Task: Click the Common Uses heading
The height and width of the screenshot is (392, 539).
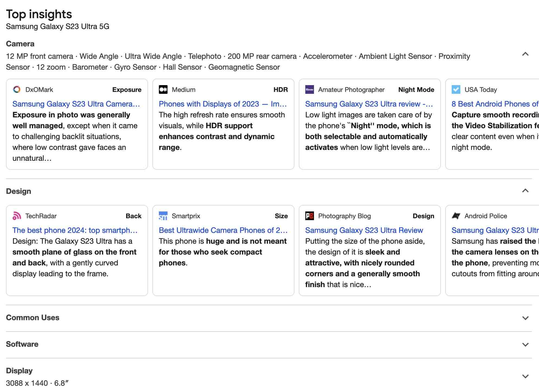Action: (x=33, y=317)
